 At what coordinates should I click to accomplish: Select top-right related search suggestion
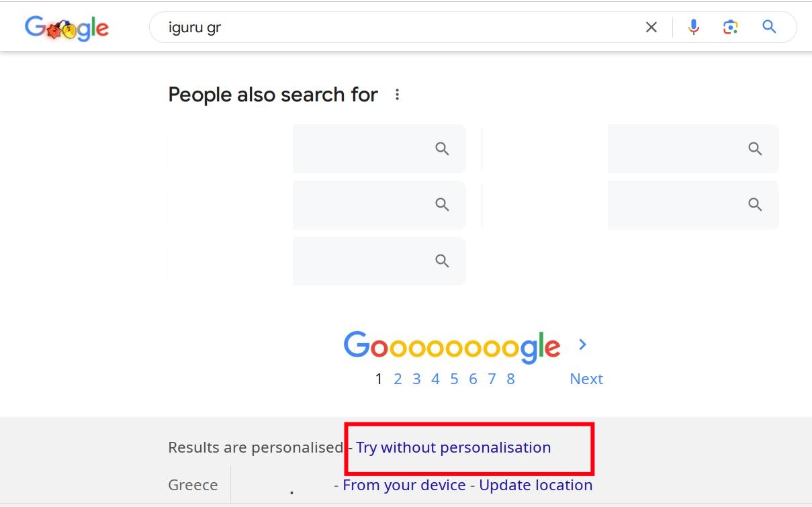pos(692,148)
